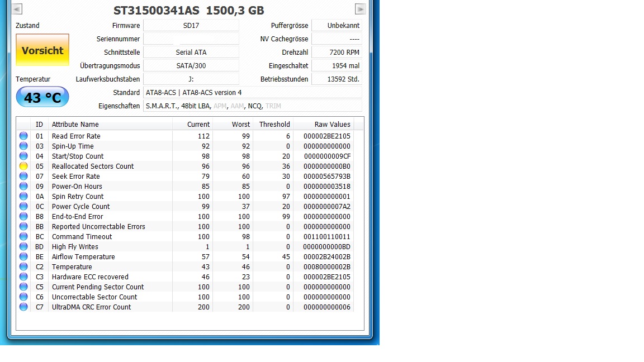Viewport: 644px width, 362px height.
Task: Select blue status icon for Seek Error Rate
Action: coord(23,176)
